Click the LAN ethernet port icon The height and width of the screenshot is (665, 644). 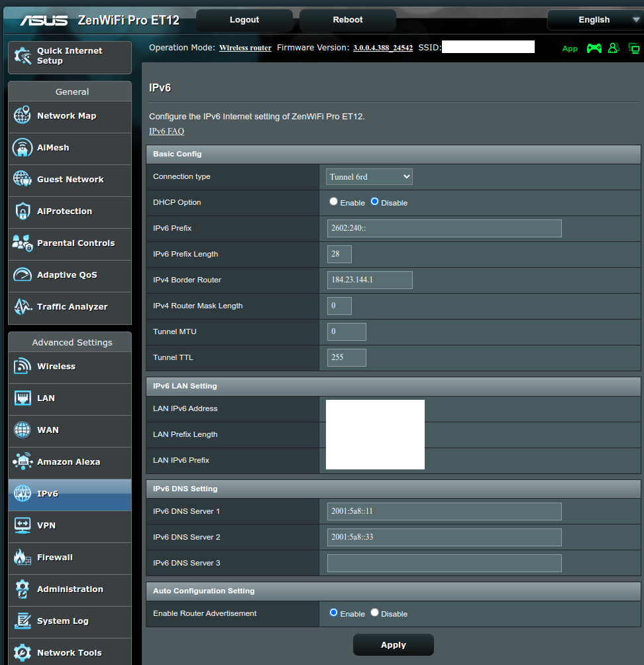tap(23, 398)
